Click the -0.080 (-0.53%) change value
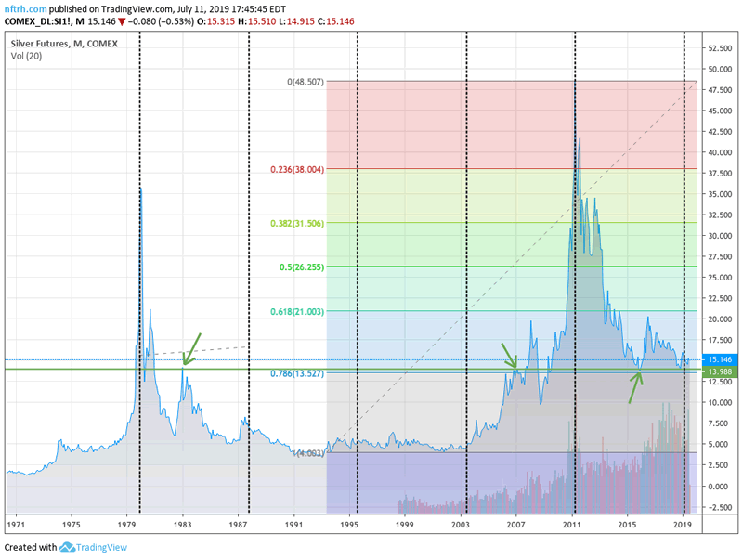Viewport: 743px width, 560px height. point(161,21)
